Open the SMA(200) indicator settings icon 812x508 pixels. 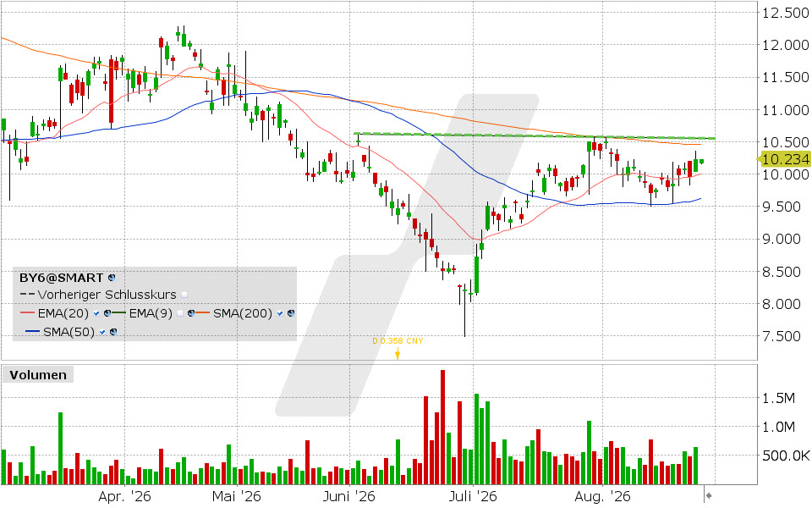click(x=291, y=313)
